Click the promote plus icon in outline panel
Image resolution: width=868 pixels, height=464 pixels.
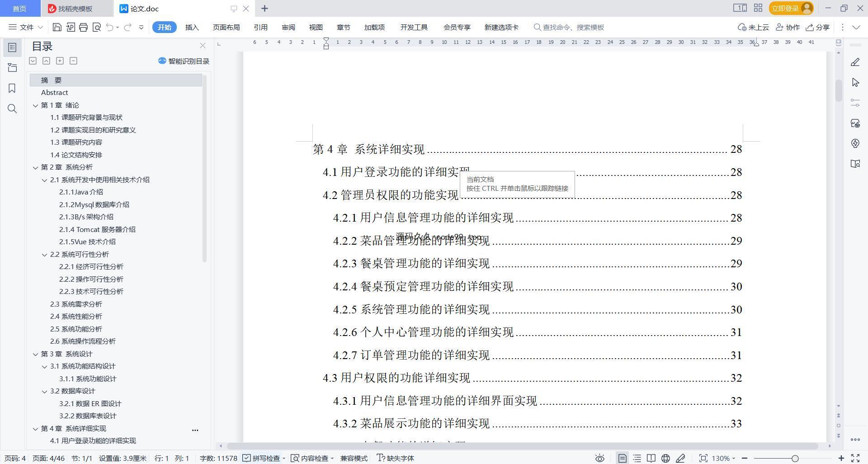60,61
